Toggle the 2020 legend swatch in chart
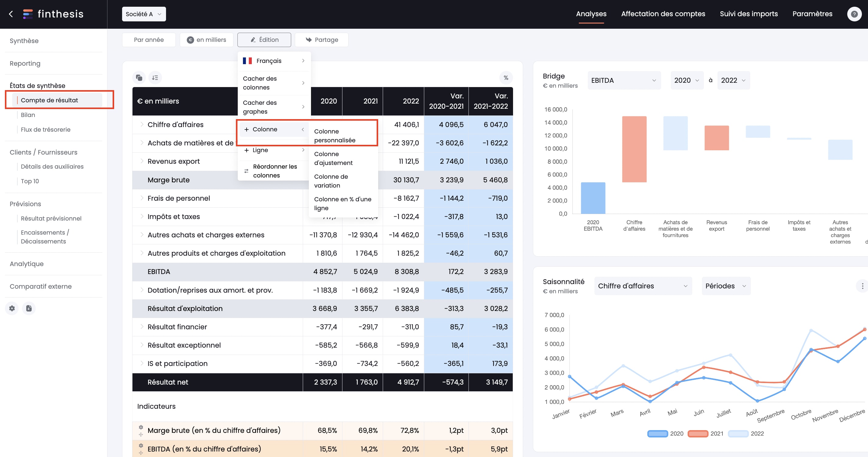This screenshot has width=868, height=457. click(657, 433)
